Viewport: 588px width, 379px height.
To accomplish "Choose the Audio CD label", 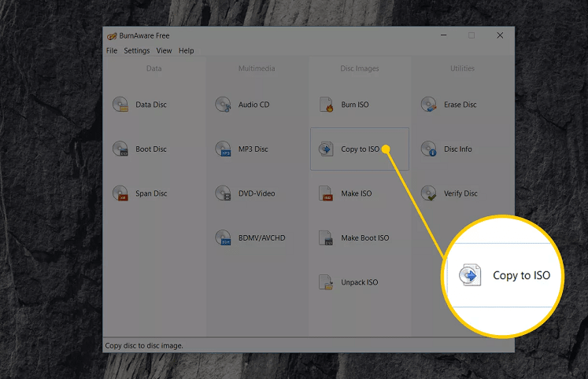I will point(254,105).
